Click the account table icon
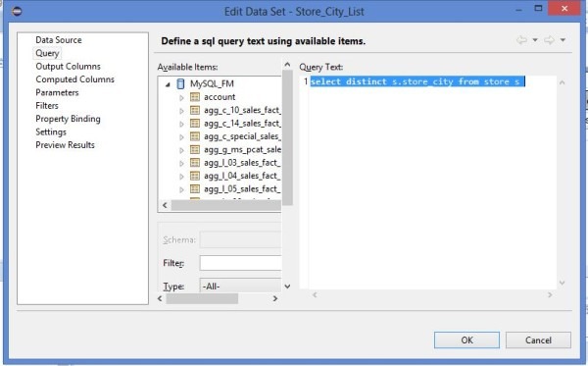 click(x=195, y=97)
